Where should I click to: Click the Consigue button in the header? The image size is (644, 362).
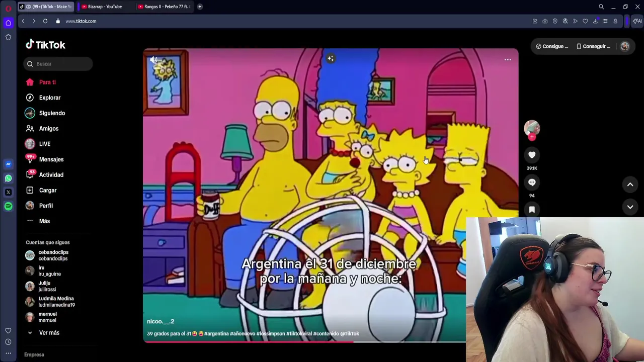tap(552, 46)
